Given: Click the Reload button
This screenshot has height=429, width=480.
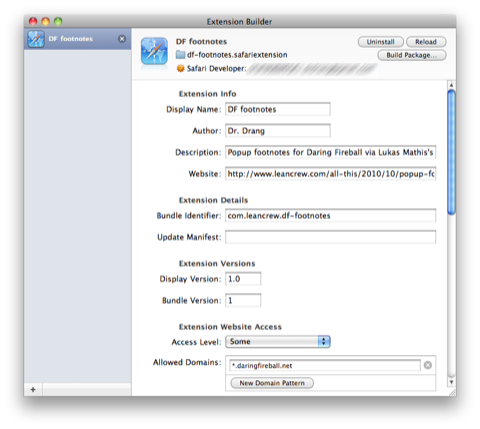Looking at the screenshot, I should [x=426, y=42].
